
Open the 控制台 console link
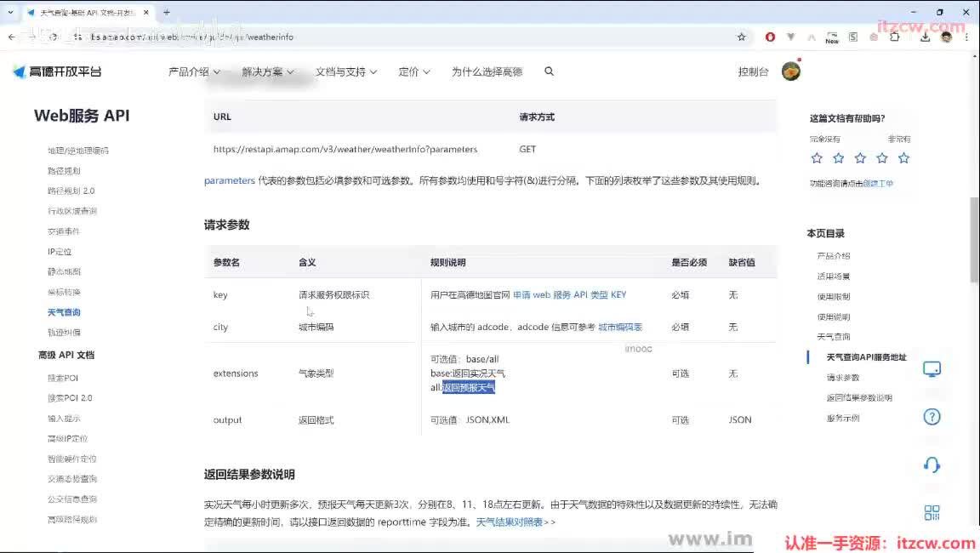[753, 71]
